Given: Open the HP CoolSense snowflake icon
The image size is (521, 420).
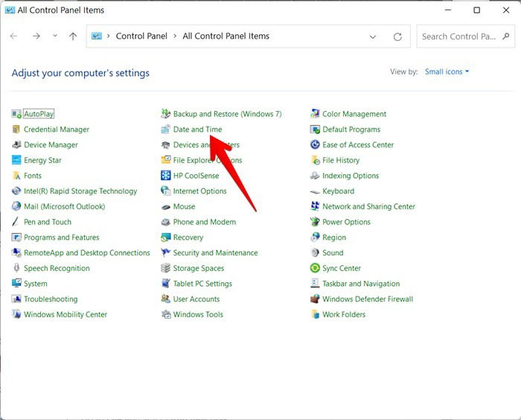Looking at the screenshot, I should click(x=165, y=175).
